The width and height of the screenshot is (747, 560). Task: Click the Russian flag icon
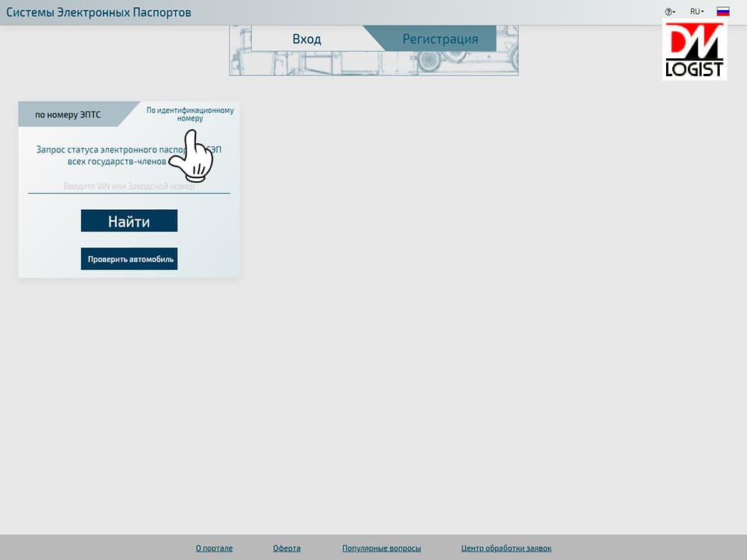pos(723,12)
